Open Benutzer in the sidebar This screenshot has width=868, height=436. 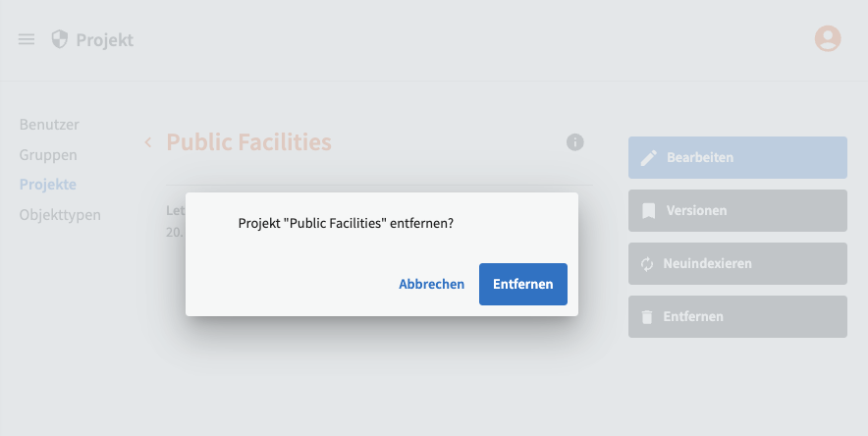click(49, 125)
